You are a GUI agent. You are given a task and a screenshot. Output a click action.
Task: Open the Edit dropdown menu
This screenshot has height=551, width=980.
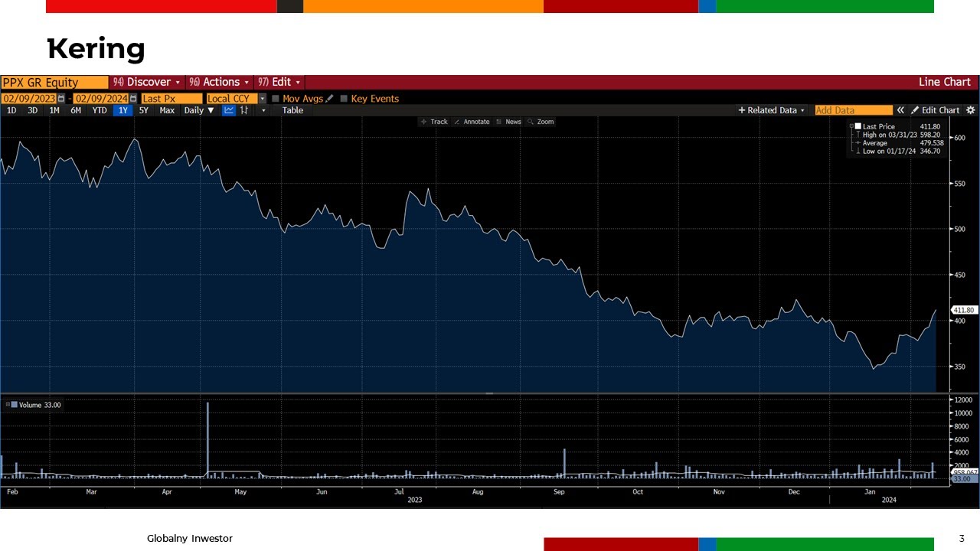coord(279,82)
